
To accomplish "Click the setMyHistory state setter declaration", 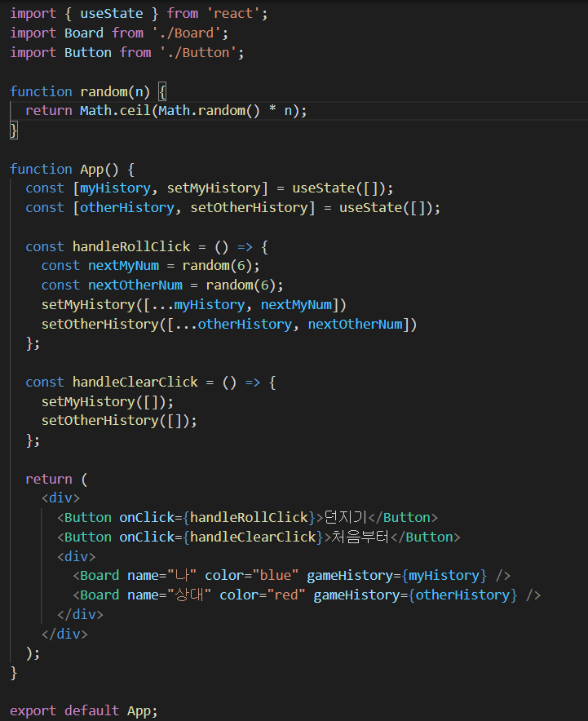I will 214,188.
